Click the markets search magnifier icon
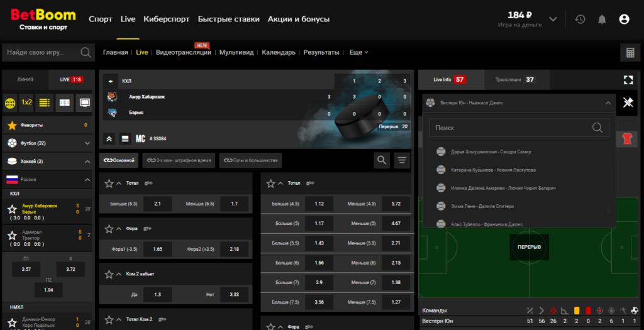The width and height of the screenshot is (644, 330). [x=382, y=160]
